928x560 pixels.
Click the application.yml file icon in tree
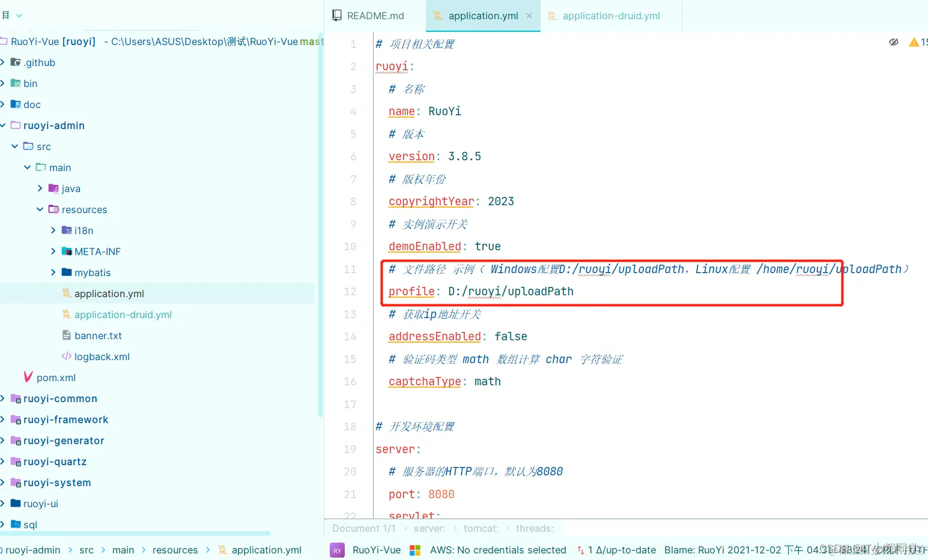[x=67, y=293]
